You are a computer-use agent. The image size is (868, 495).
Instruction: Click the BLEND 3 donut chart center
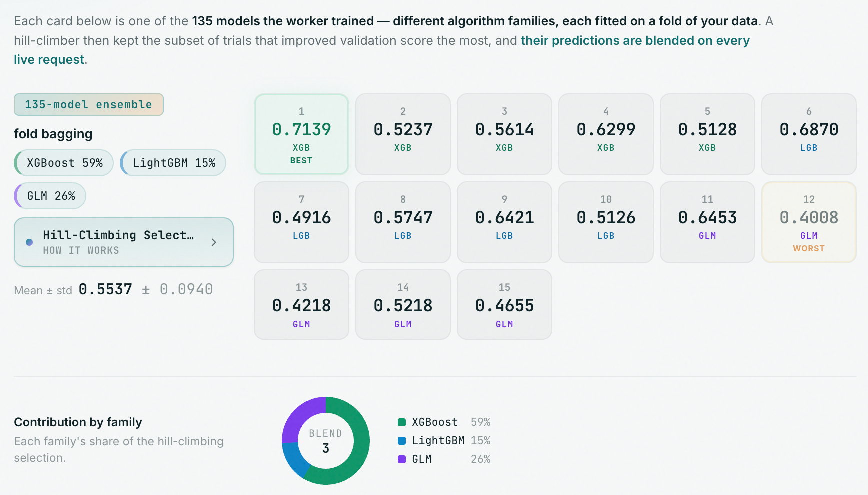326,441
